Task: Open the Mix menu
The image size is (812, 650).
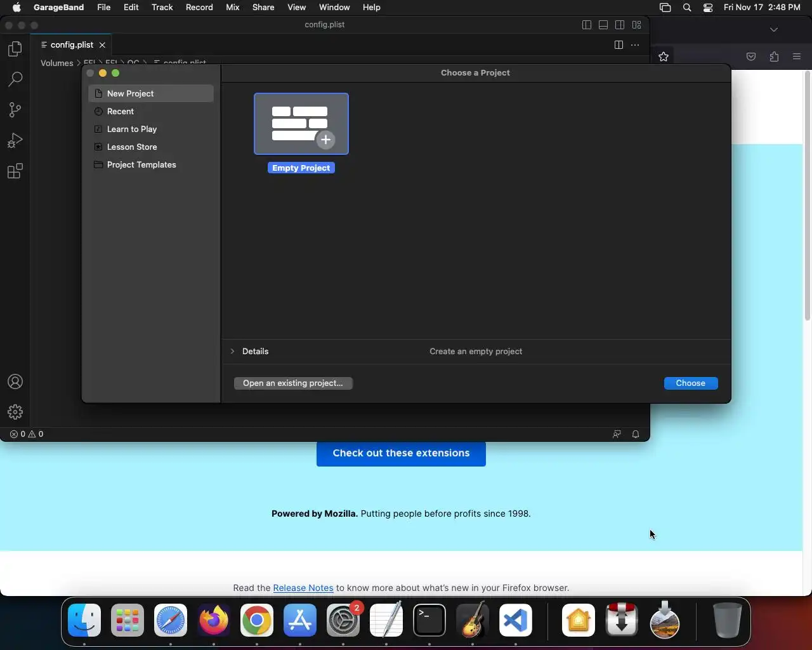Action: 233,8
